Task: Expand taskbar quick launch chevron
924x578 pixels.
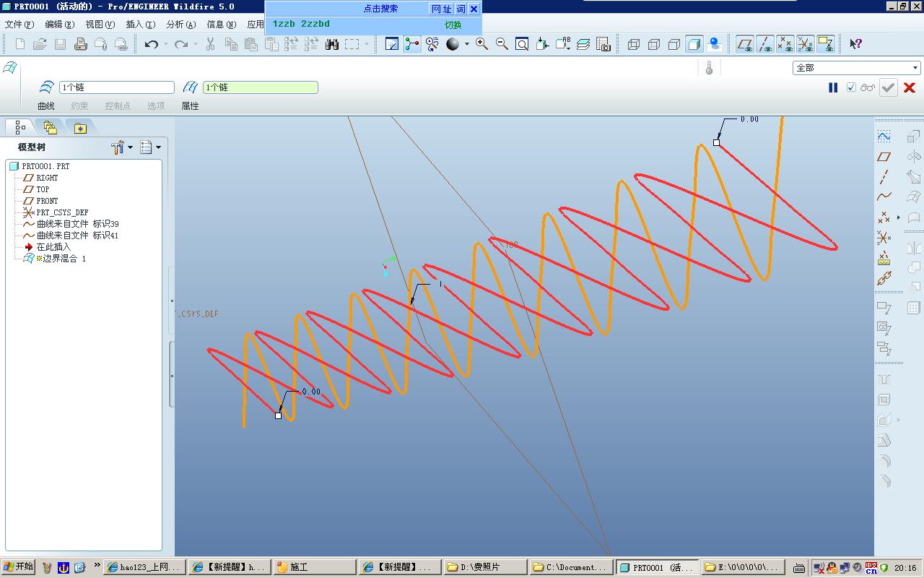Action: (x=97, y=566)
